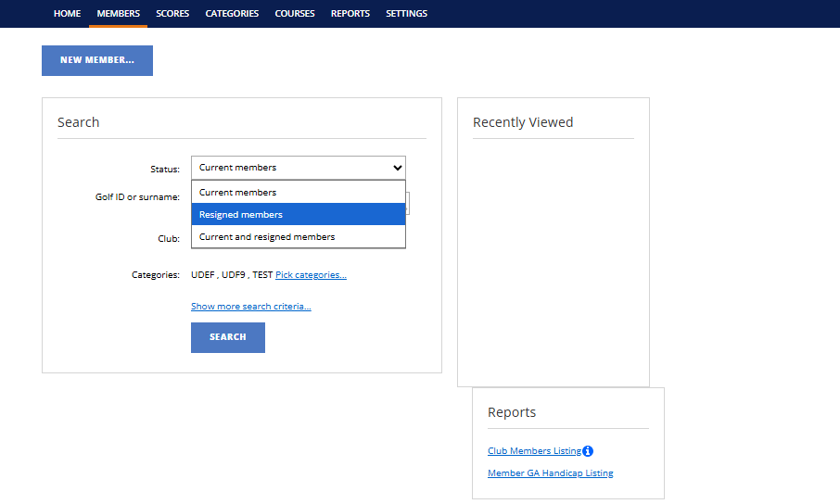Image resolution: width=840 pixels, height=504 pixels.
Task: Open the HOME menu item
Action: [67, 13]
